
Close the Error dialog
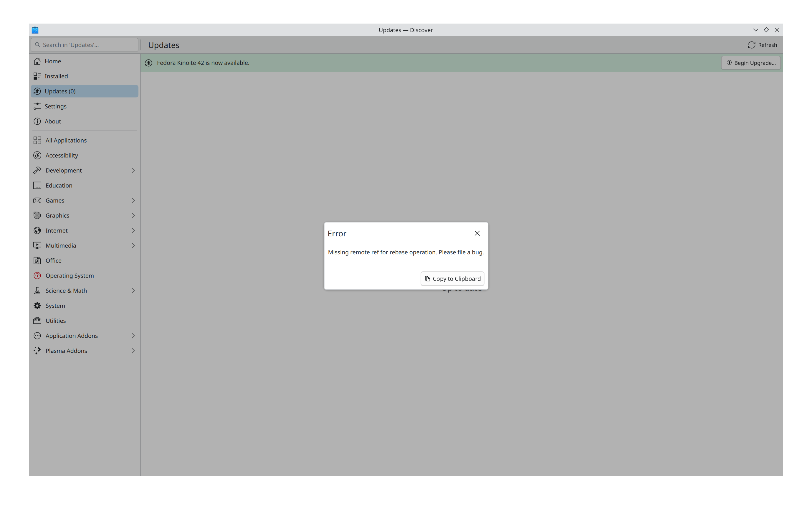pyautogui.click(x=477, y=233)
